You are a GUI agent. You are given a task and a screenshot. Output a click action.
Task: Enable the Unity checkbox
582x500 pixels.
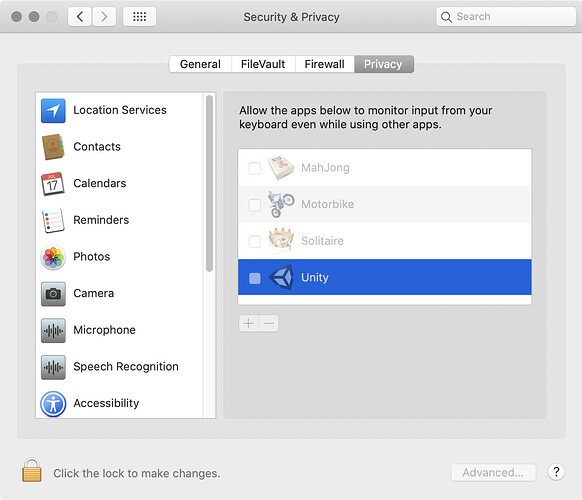pyautogui.click(x=255, y=278)
